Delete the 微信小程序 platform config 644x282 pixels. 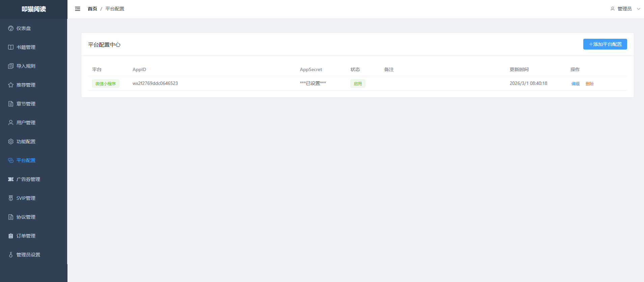coord(589,84)
